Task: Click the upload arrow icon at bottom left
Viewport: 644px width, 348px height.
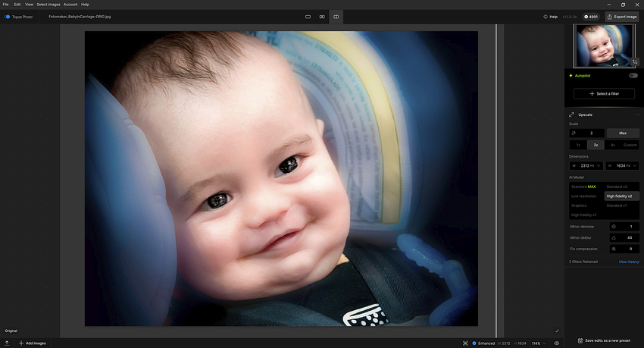Action: click(x=7, y=343)
